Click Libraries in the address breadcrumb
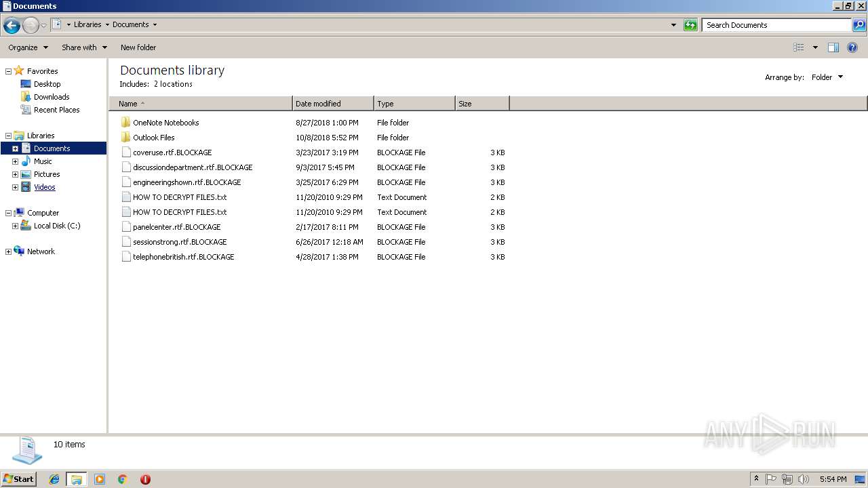868x488 pixels. coord(87,24)
